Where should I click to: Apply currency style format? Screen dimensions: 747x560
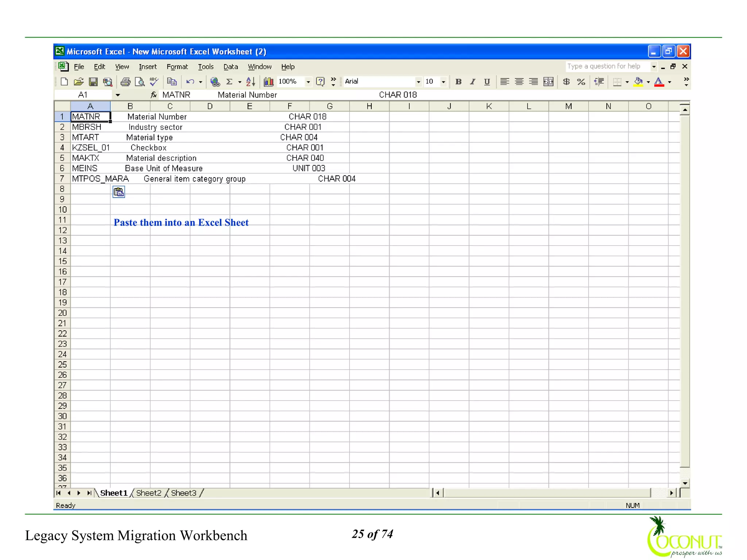566,82
